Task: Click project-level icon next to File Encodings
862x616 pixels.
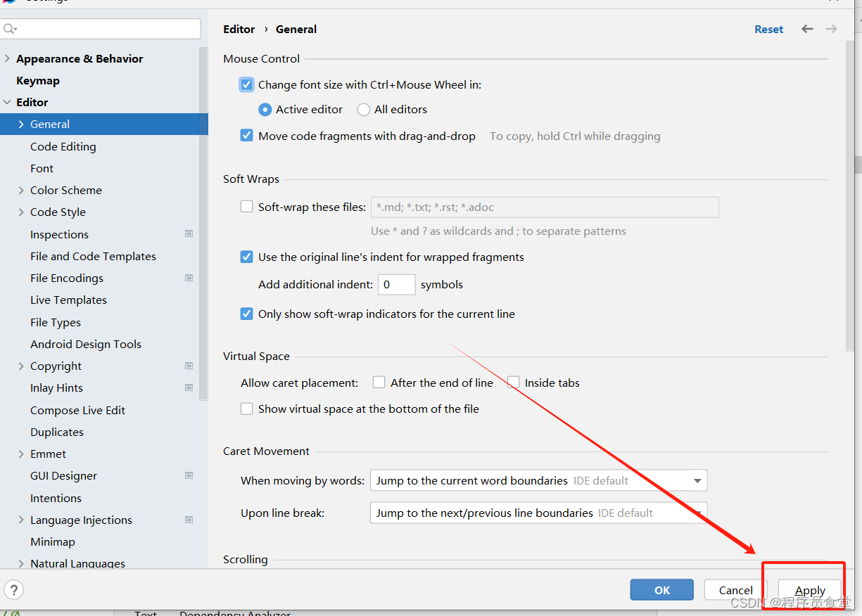Action: [189, 278]
